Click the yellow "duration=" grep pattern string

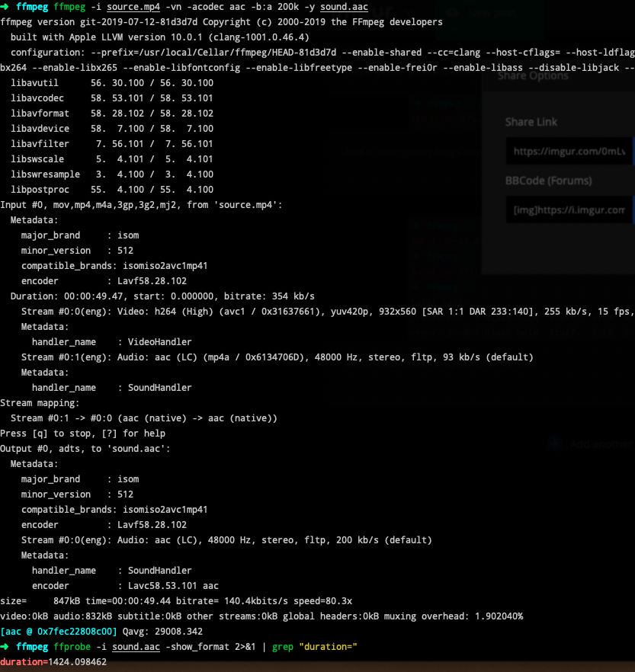[x=328, y=646]
